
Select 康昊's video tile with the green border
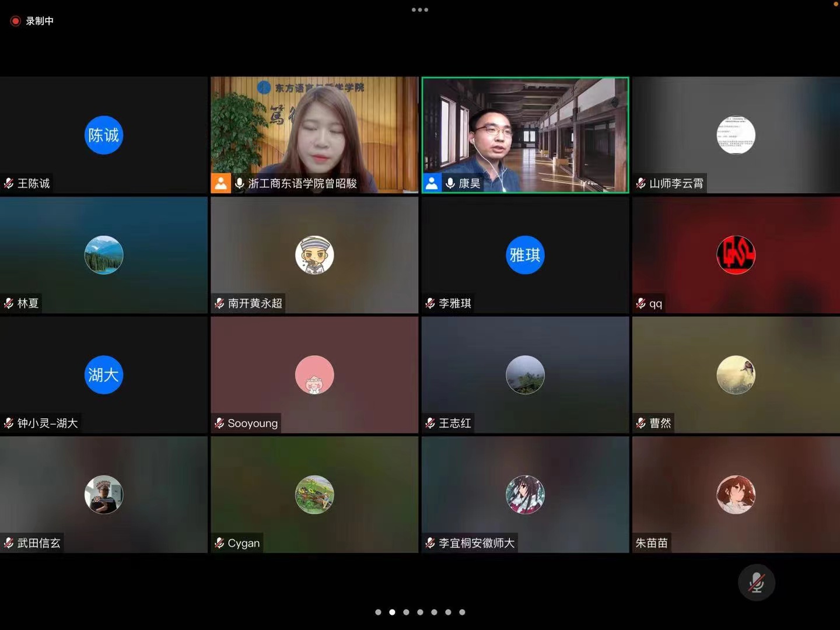pyautogui.click(x=525, y=135)
